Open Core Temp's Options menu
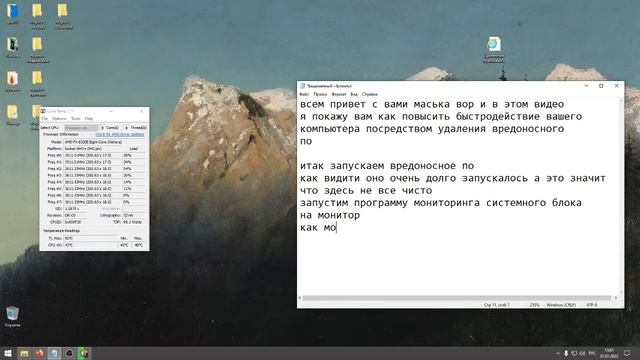Screen dimensions: 640x360 (59, 119)
